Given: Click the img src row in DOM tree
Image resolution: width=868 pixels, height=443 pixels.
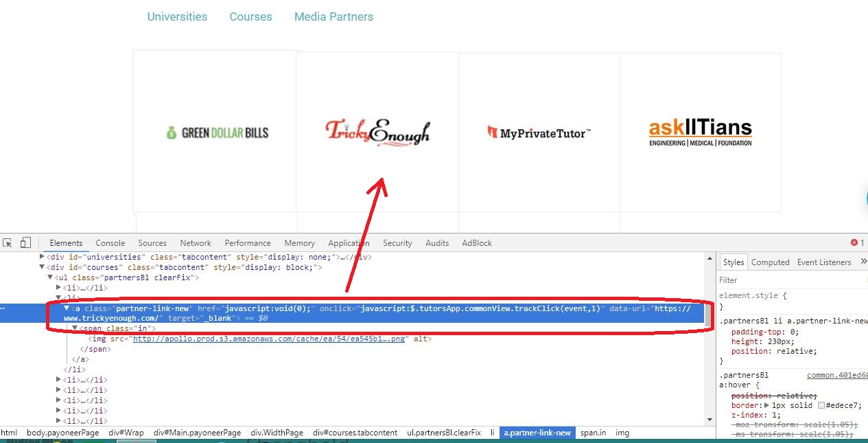Looking at the screenshot, I should (x=259, y=339).
